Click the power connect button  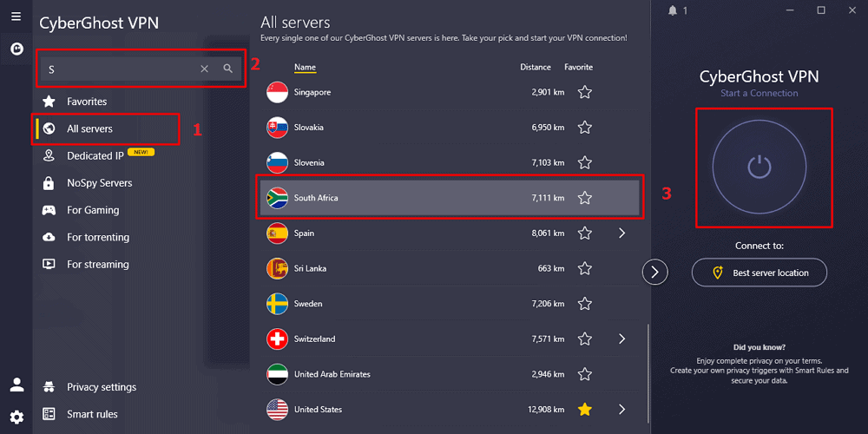pos(759,167)
